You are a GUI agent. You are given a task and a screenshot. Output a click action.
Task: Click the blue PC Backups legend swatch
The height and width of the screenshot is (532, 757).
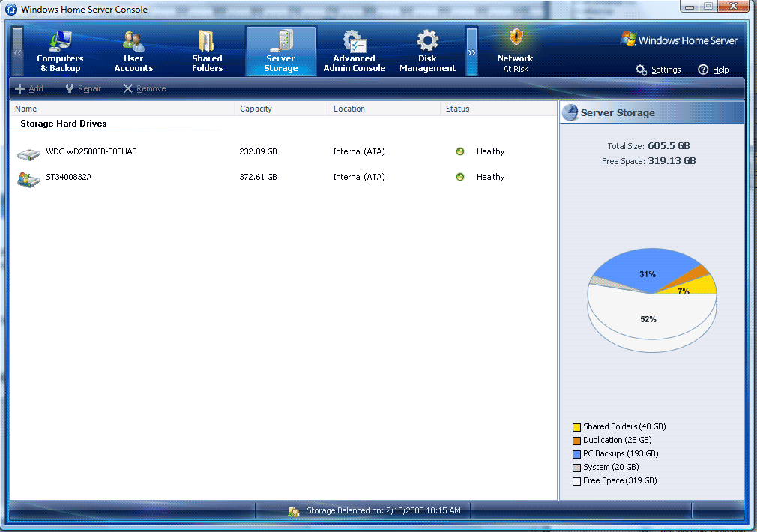[x=576, y=454]
